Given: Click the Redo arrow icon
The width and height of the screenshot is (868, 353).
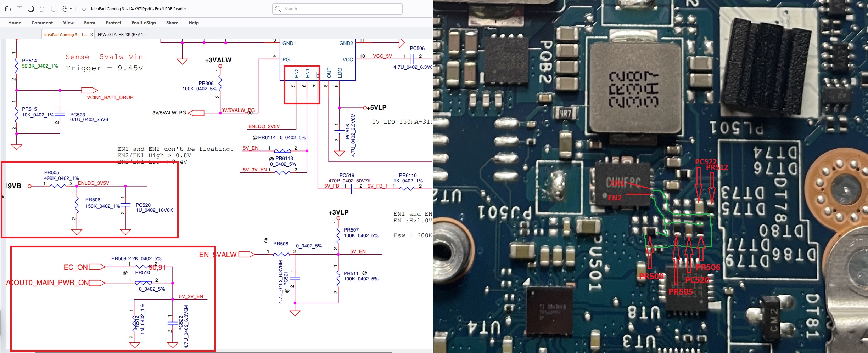Looking at the screenshot, I should [54, 9].
